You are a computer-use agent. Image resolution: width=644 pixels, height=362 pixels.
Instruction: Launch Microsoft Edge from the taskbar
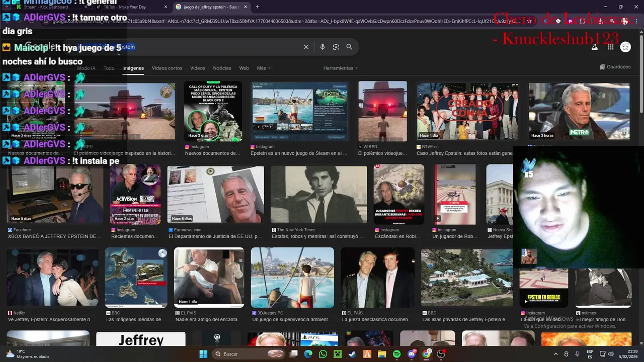(x=308, y=354)
